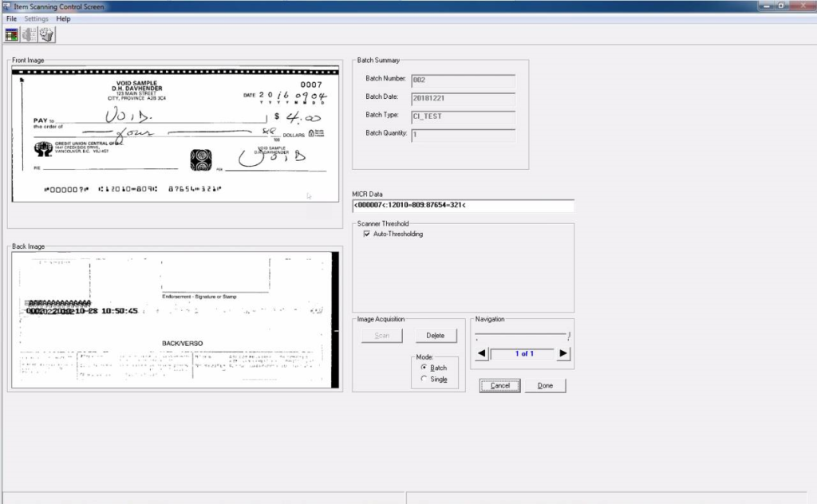Screen dimensions: 817x504
Task: Click the Navigation slider track
Action: [x=521, y=334]
